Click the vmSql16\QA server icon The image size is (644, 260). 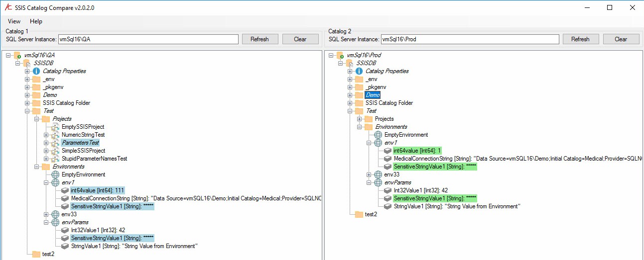(x=17, y=55)
